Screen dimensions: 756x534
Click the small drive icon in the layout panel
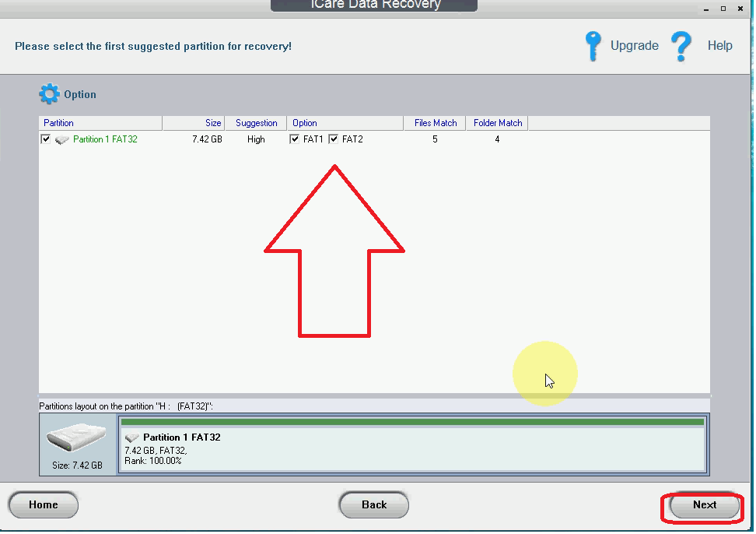point(131,437)
